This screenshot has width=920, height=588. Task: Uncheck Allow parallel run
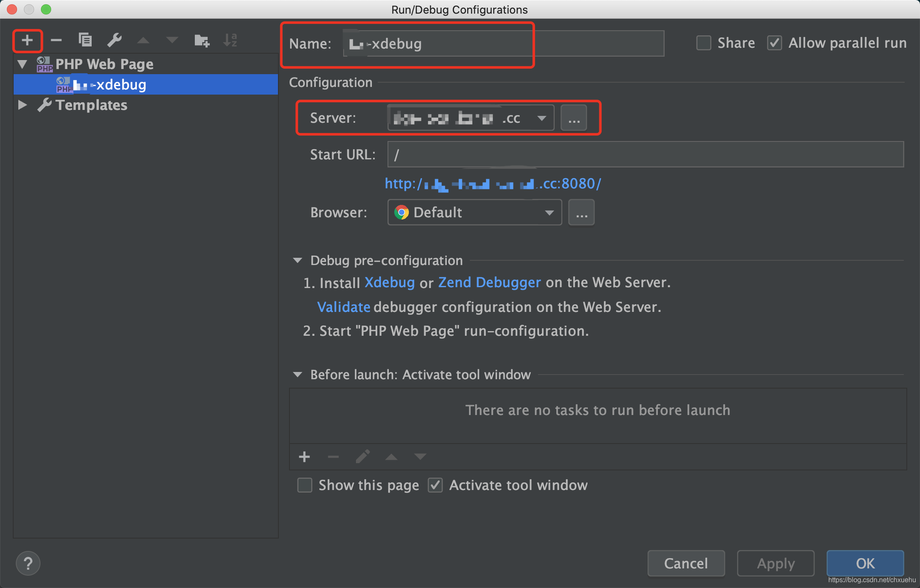pyautogui.click(x=774, y=43)
